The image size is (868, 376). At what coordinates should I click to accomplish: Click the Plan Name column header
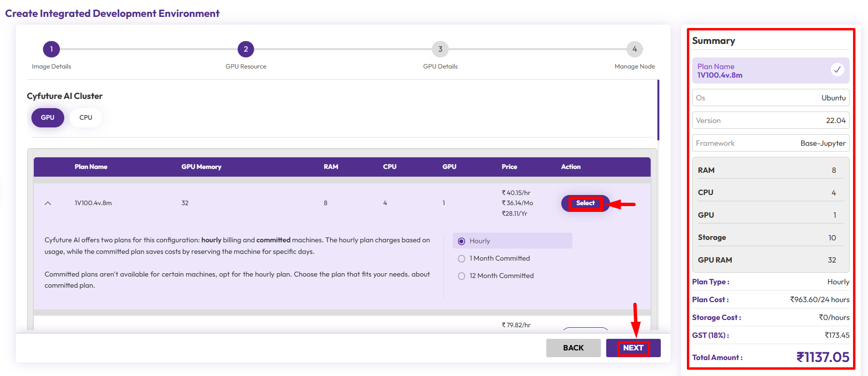(x=91, y=167)
